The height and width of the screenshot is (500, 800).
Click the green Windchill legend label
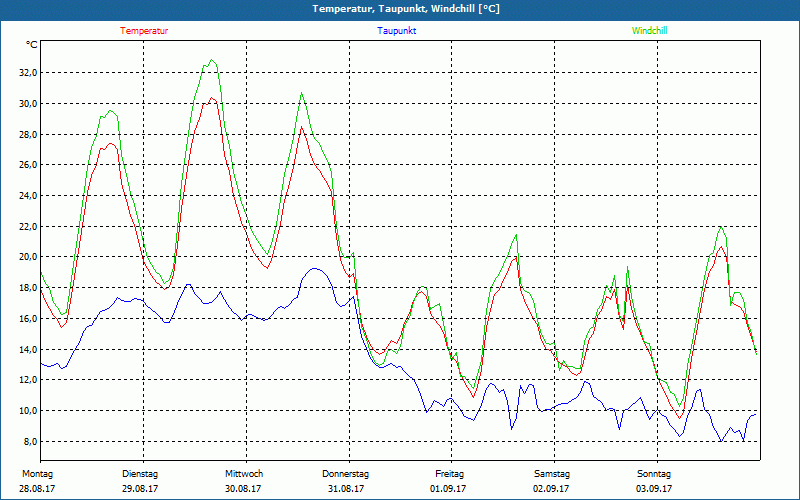(x=649, y=31)
